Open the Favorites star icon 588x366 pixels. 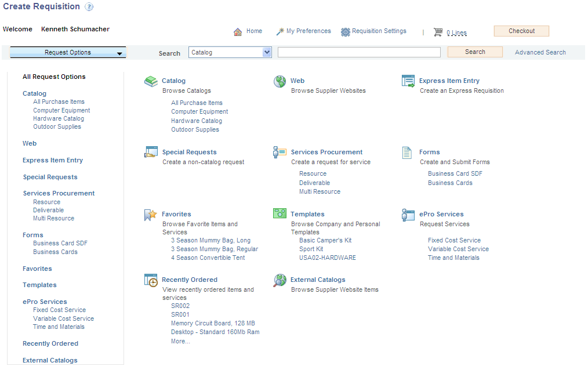pyautogui.click(x=150, y=213)
